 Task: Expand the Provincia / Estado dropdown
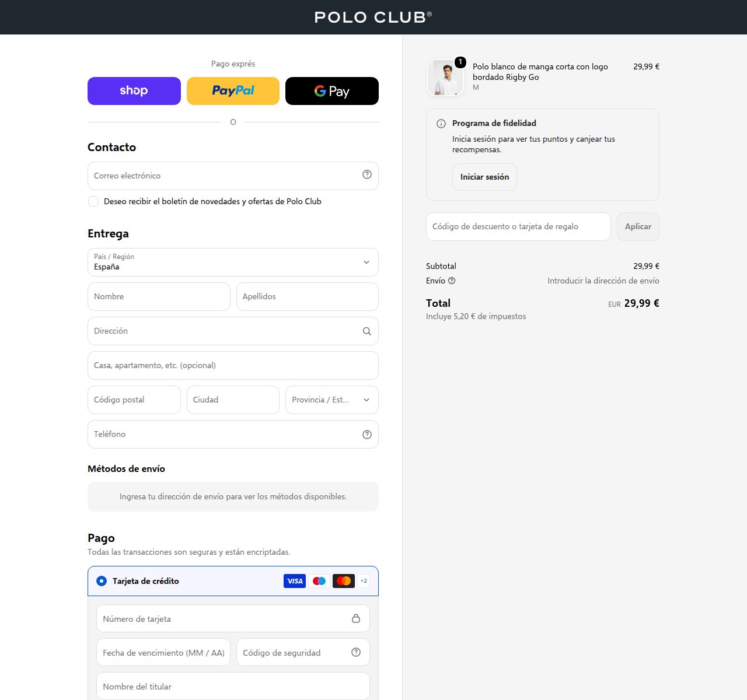pyautogui.click(x=332, y=400)
